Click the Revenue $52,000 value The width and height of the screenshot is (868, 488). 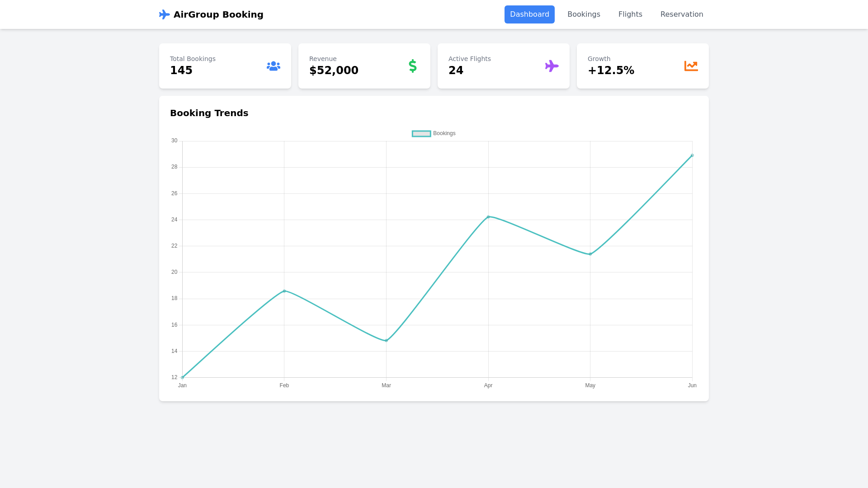point(334,70)
